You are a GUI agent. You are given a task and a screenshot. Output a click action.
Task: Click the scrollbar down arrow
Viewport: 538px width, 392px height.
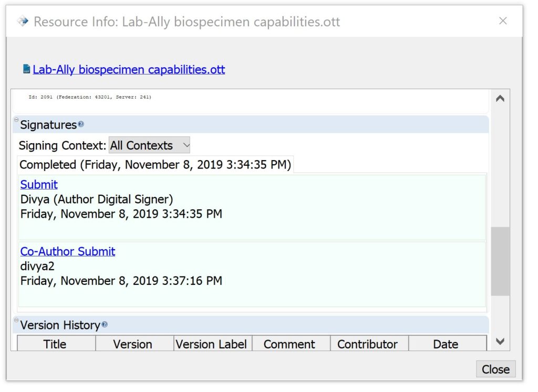point(500,342)
